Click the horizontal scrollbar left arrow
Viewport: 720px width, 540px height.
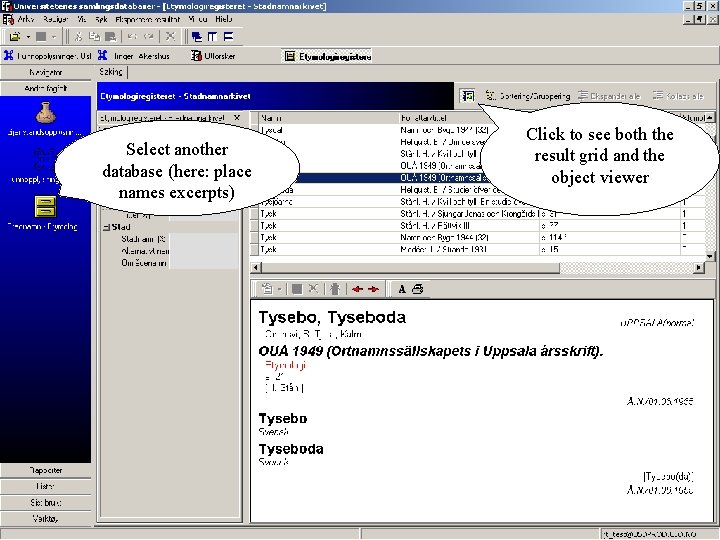256,267
